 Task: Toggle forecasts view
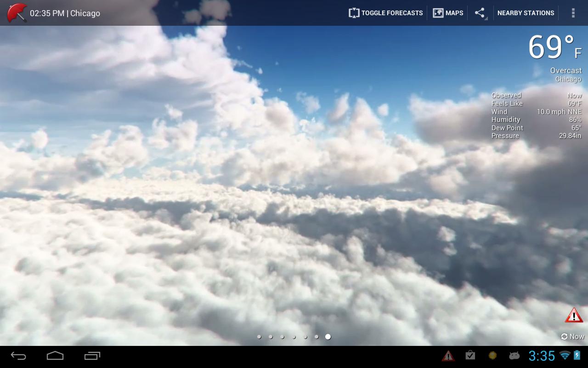(x=385, y=13)
